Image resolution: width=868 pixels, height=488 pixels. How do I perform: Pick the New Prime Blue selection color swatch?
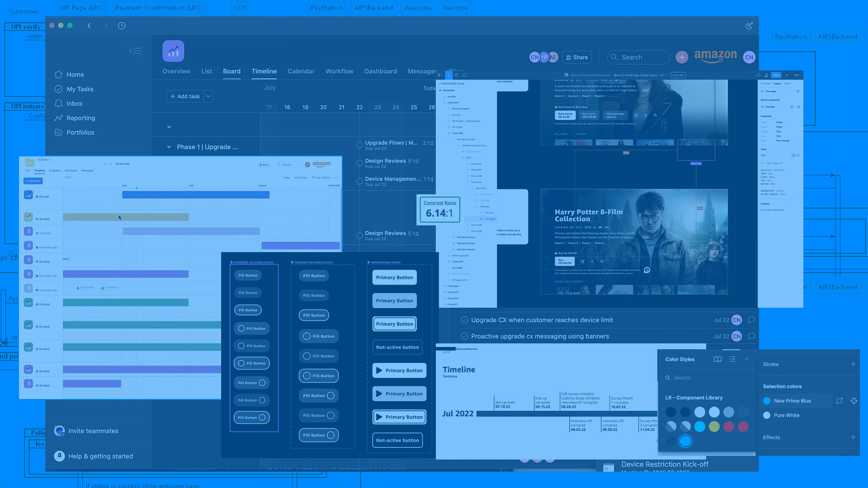click(x=767, y=401)
